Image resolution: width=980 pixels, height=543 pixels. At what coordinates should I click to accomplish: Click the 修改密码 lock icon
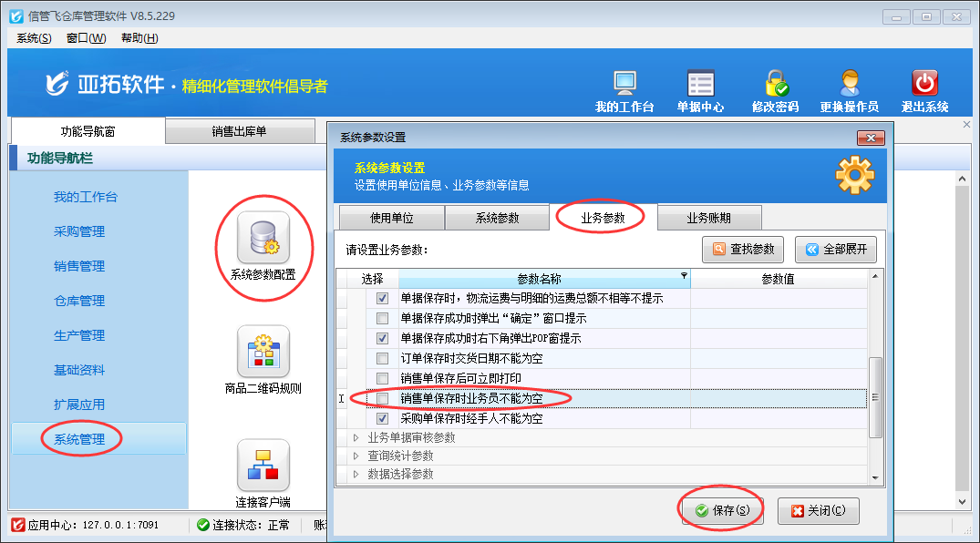776,84
